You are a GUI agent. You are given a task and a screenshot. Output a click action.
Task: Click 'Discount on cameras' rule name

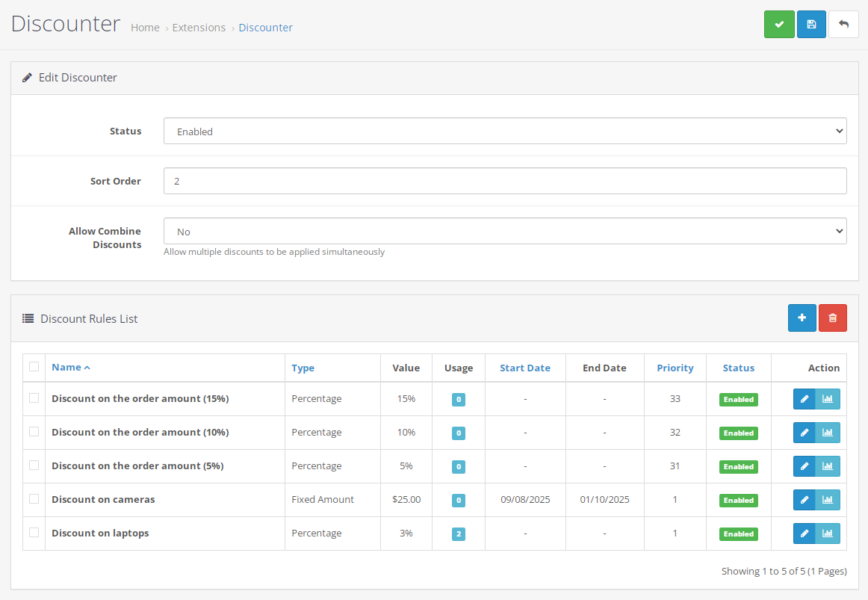(x=103, y=499)
